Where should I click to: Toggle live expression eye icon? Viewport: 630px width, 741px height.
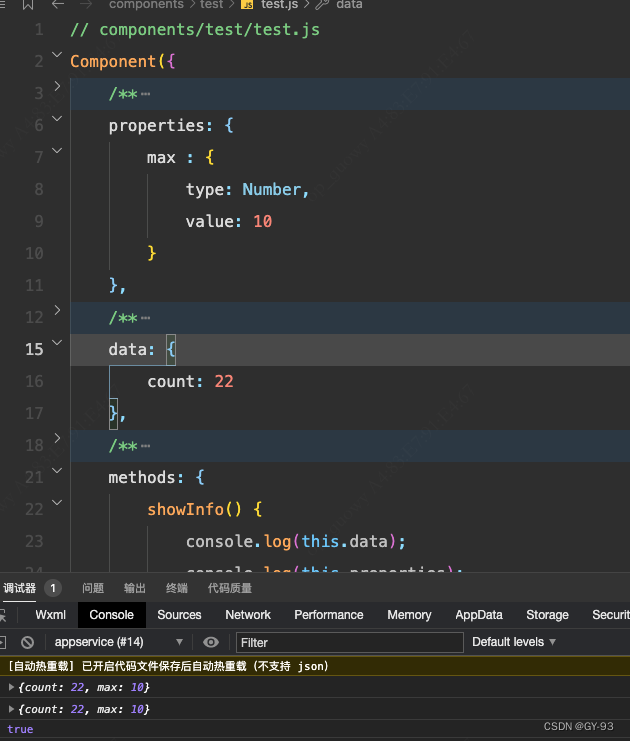point(211,642)
